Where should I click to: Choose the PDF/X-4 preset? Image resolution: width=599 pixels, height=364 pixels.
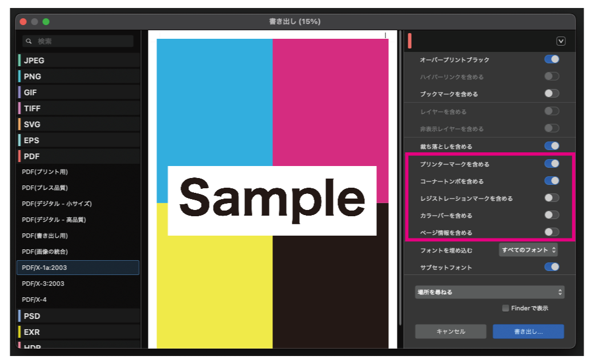[35, 300]
